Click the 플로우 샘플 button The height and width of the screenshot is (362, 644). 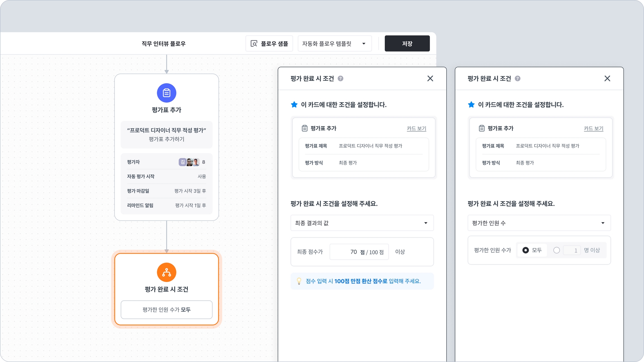pos(269,43)
